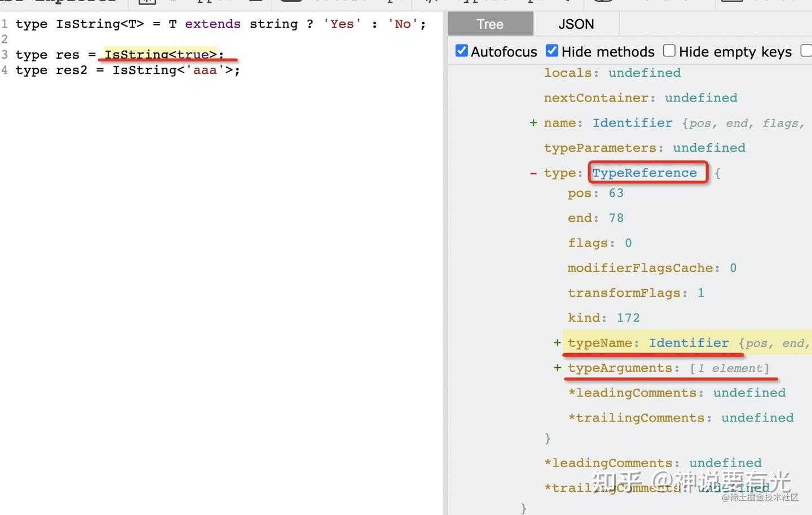Screen dimensions: 812x515
Task: Click the kind: 172 property
Action: (x=604, y=318)
